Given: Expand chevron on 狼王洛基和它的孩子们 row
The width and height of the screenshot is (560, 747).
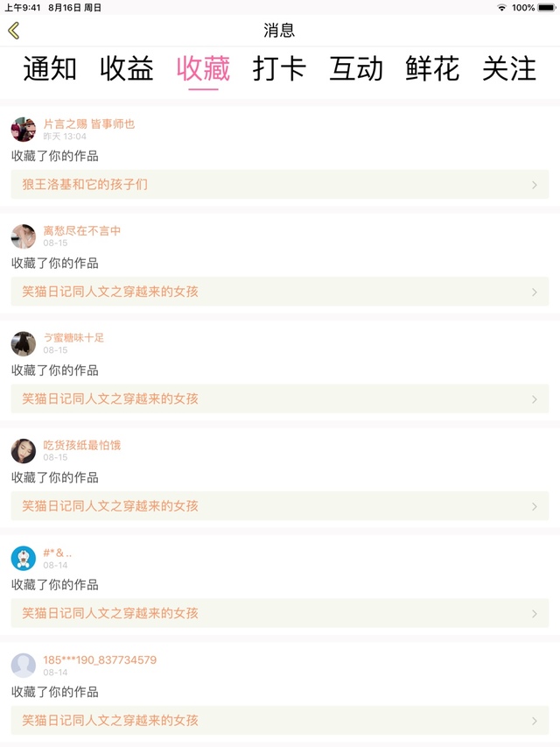Looking at the screenshot, I should pyautogui.click(x=535, y=185).
